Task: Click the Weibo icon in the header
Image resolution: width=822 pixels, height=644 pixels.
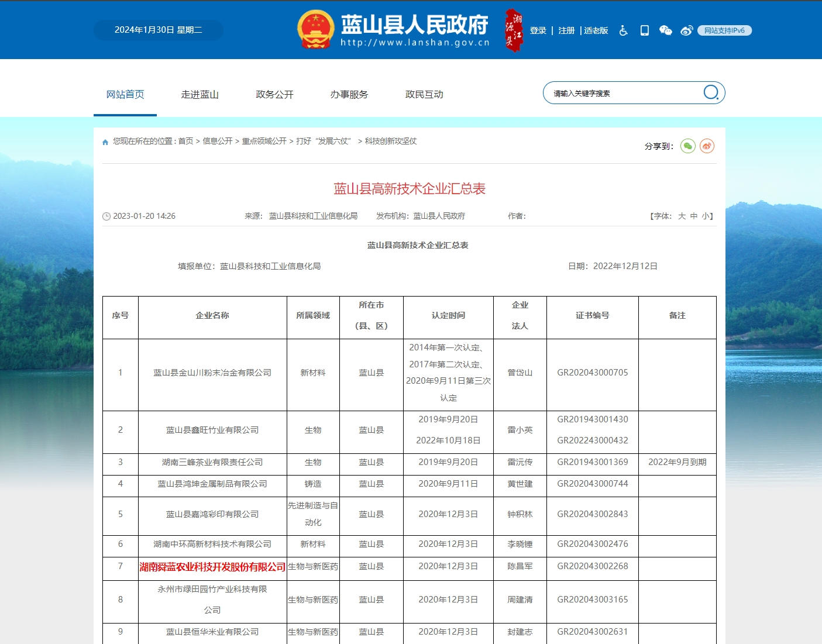Action: click(x=686, y=30)
